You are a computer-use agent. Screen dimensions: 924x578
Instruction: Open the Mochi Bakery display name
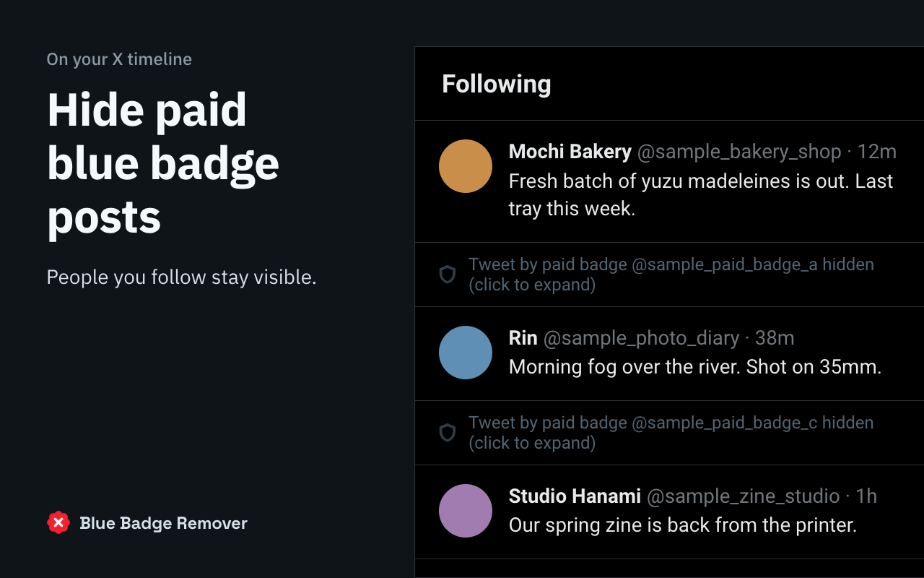[570, 152]
